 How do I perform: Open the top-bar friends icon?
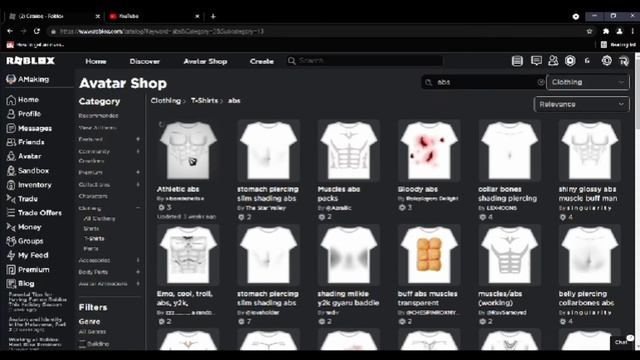pyautogui.click(x=553, y=61)
